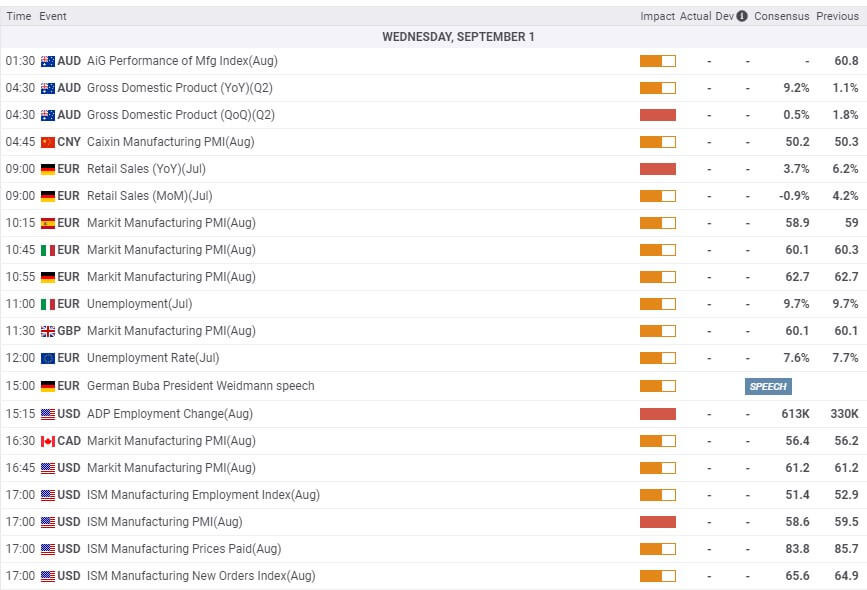Open Unemployment Rate(Jul) event
This screenshot has height=590, width=867.
[x=153, y=358]
